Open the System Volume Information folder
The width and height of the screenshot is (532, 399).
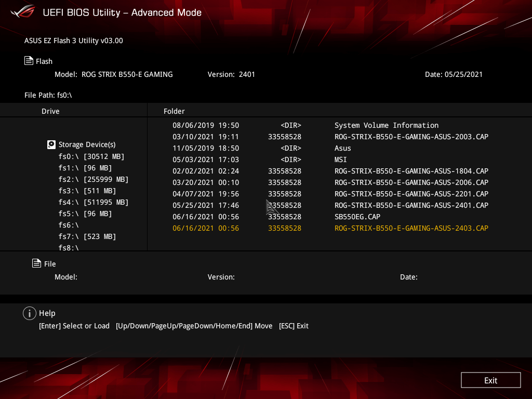pyautogui.click(x=387, y=125)
